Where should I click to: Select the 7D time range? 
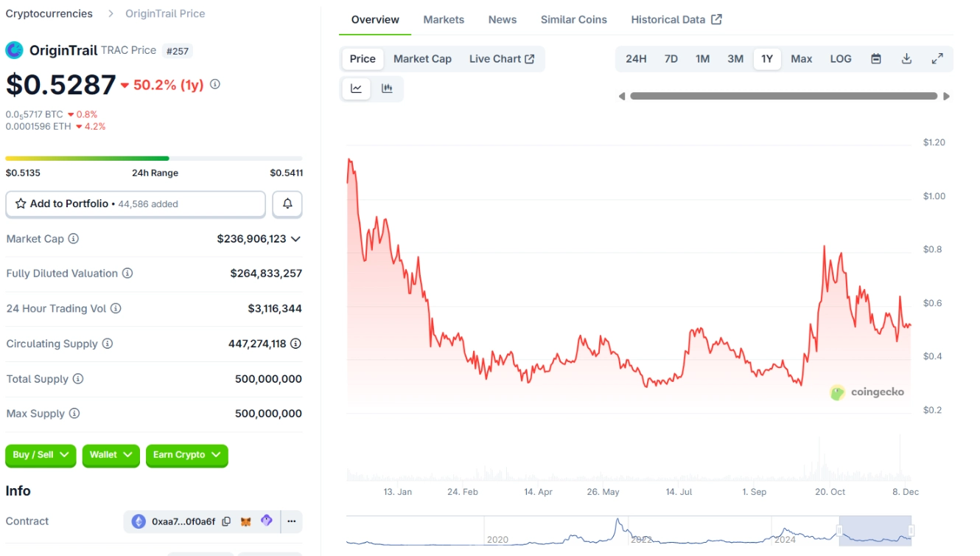671,59
